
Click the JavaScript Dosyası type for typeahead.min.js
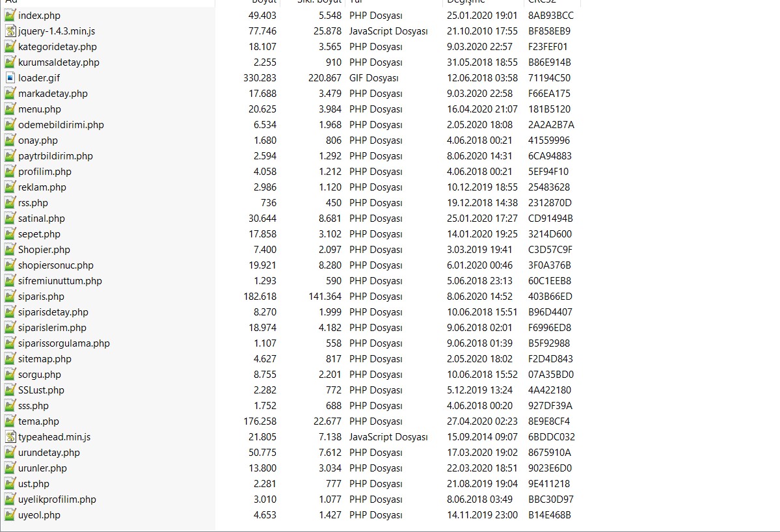pos(388,437)
